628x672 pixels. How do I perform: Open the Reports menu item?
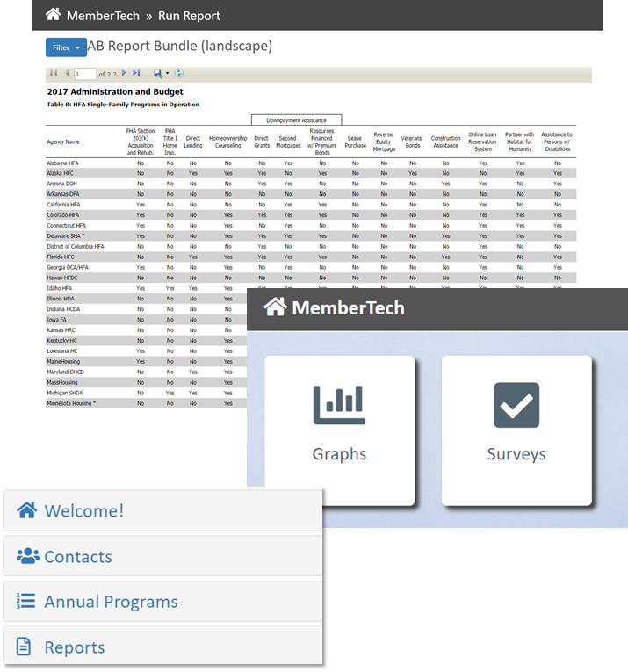click(x=162, y=647)
